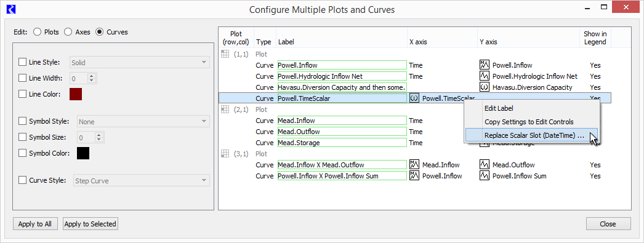Image resolution: width=644 pixels, height=243 pixels.
Task: Click the Symbol Size spinner arrows
Action: [x=99, y=138]
